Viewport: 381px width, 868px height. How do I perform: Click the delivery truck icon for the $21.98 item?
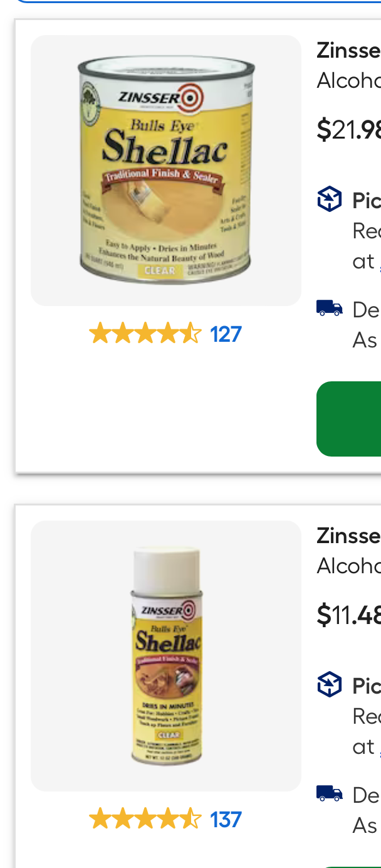(330, 308)
